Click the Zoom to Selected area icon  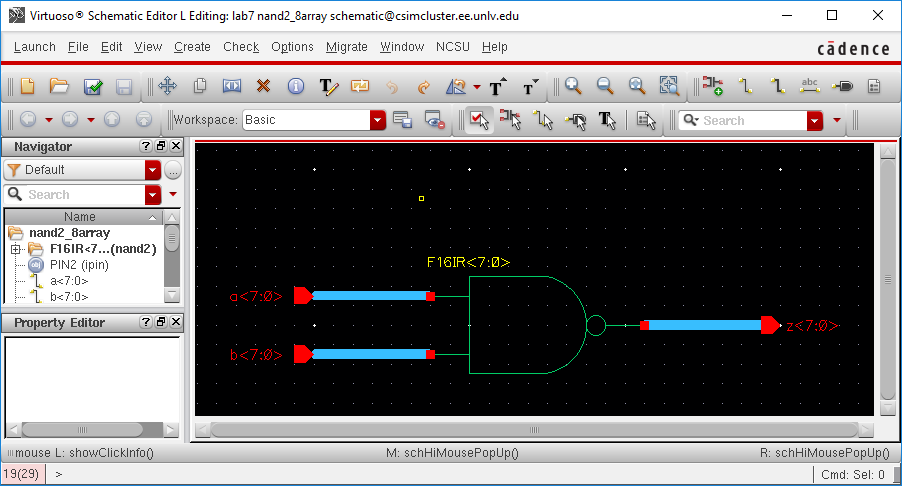pyautogui.click(x=668, y=86)
